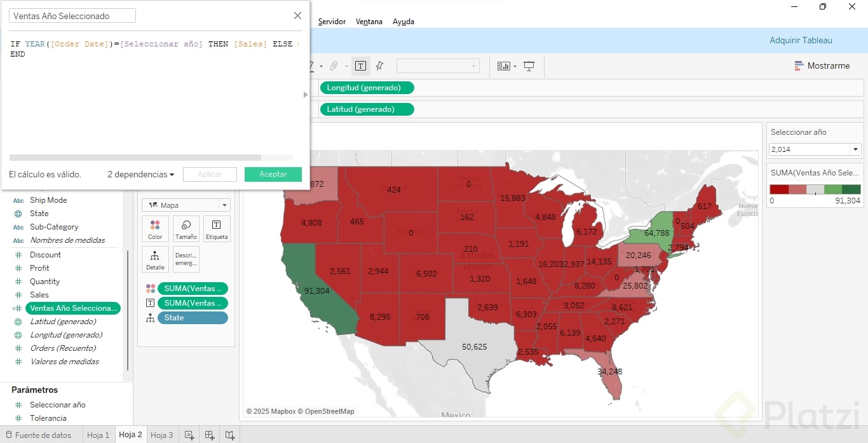
Task: Click the Latitud (generado) pill on Rows
Action: tap(367, 109)
